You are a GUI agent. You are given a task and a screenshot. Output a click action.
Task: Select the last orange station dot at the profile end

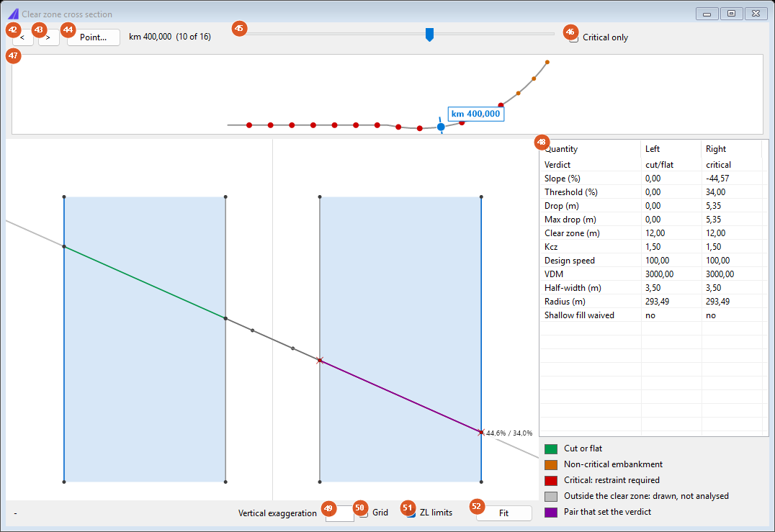pos(547,62)
